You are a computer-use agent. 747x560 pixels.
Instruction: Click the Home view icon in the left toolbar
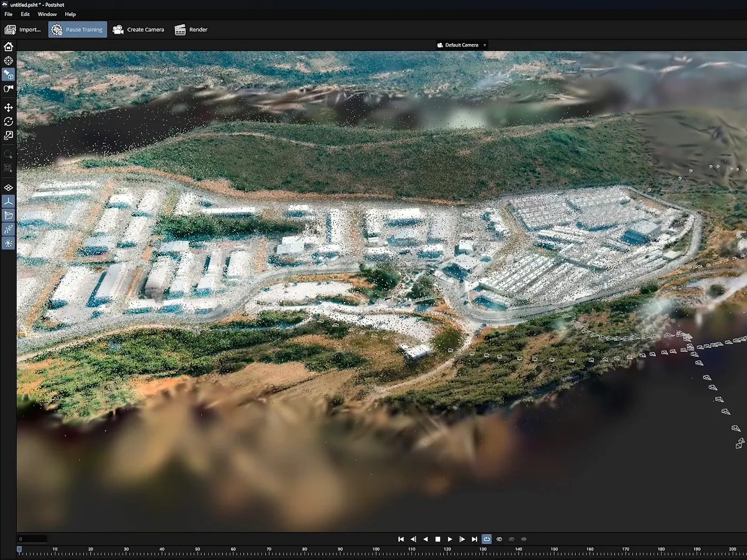tap(9, 46)
